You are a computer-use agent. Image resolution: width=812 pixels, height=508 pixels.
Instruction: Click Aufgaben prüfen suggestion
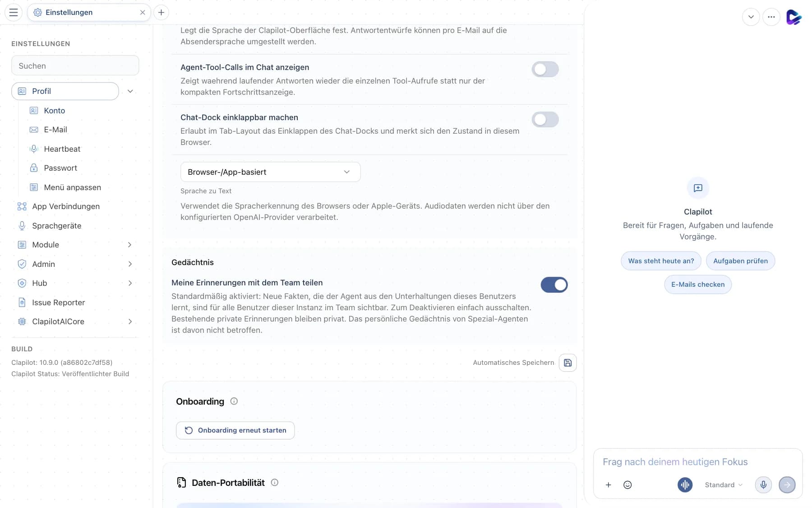740,261
